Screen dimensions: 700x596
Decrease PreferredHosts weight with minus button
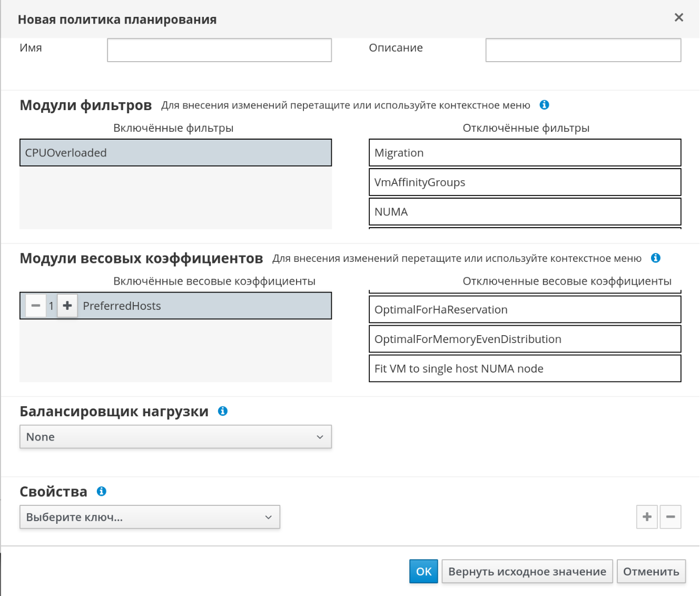pyautogui.click(x=36, y=306)
